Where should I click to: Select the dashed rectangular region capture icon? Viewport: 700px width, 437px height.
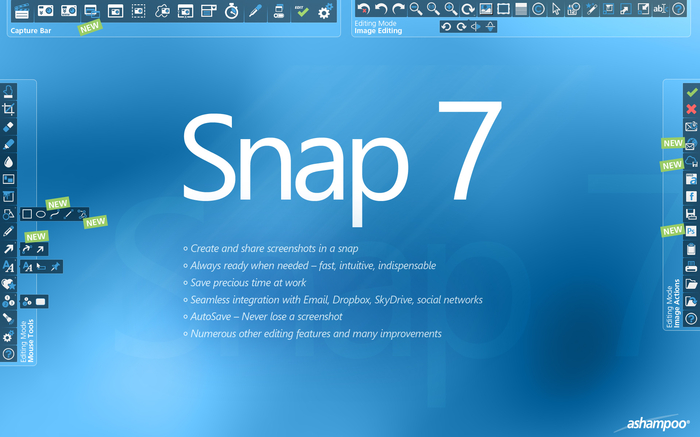click(139, 11)
